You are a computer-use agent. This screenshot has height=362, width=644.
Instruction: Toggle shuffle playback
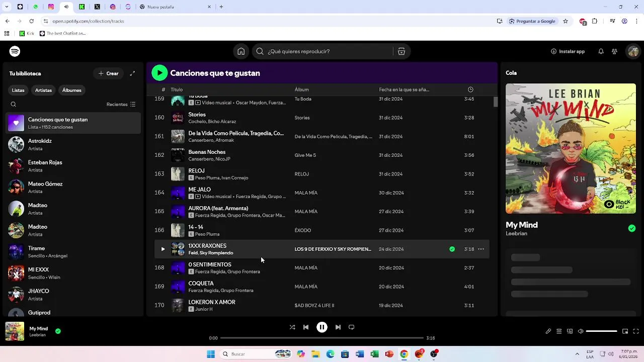point(292,327)
